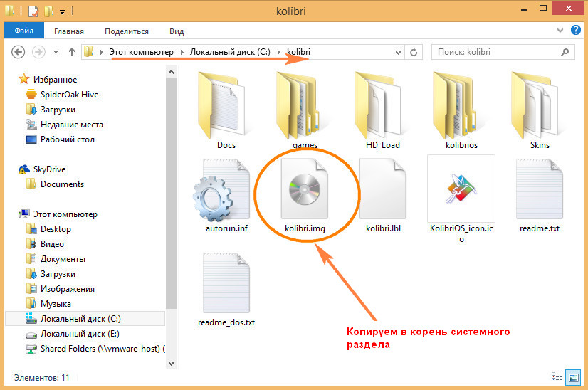
Task: Select the readme_dos.txt file
Action: click(226, 289)
